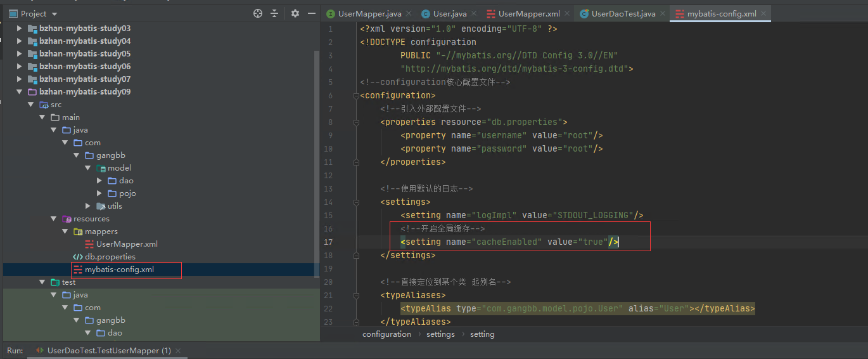The width and height of the screenshot is (868, 359).
Task: Close the User.java tab
Action: 473,13
